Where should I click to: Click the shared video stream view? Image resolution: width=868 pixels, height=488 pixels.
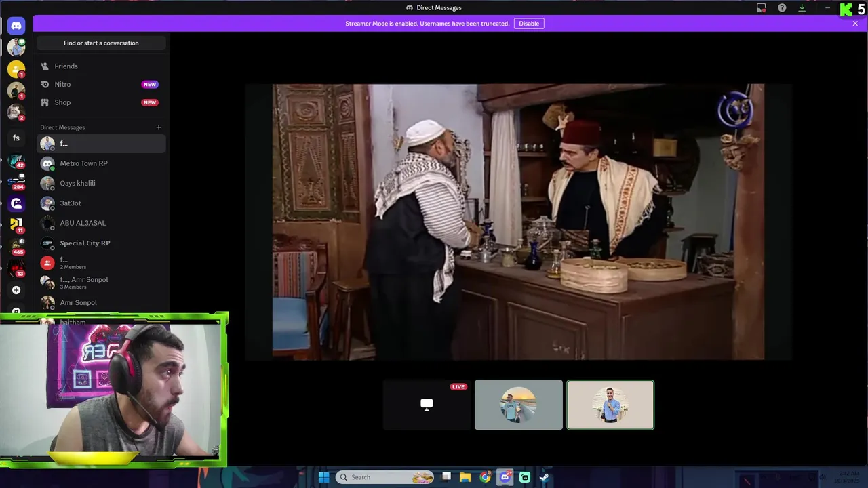click(518, 222)
